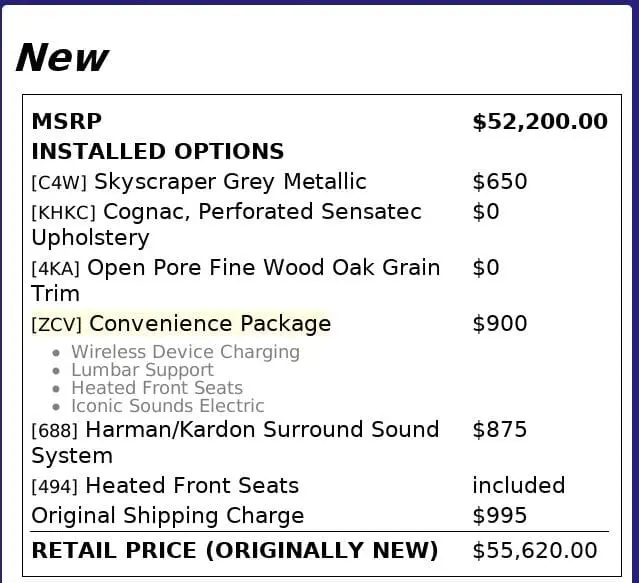Click the $995 shipping charge amount
639x583 pixels.
[x=499, y=516]
